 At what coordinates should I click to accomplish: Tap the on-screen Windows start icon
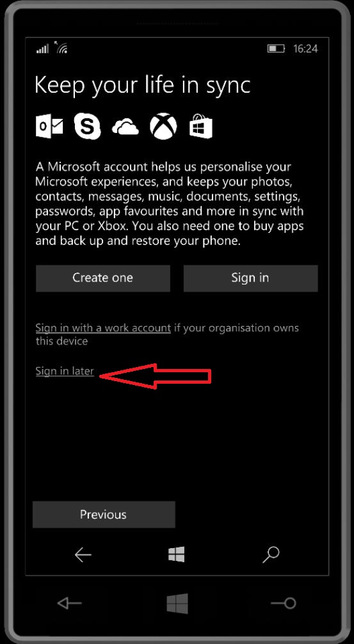click(177, 554)
